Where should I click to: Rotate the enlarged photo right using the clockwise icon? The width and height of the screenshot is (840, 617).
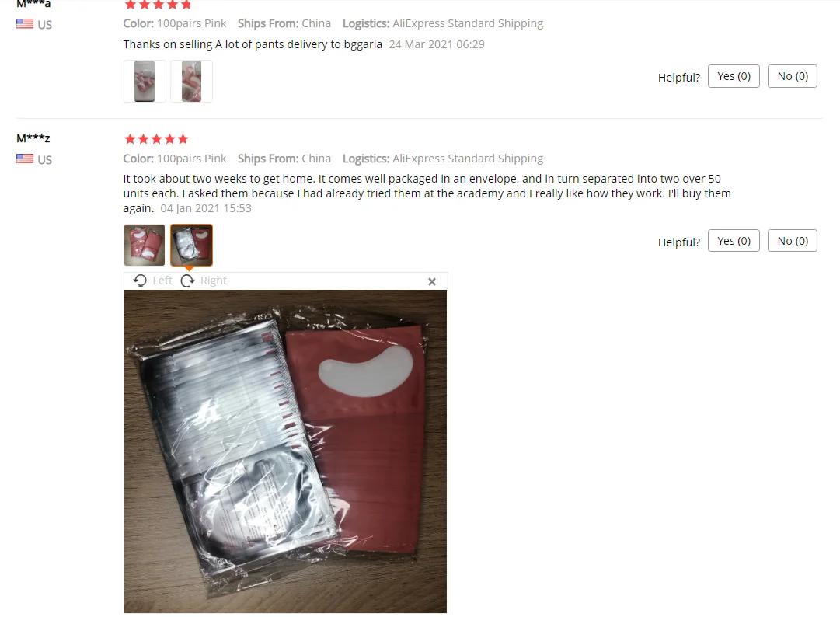pyautogui.click(x=187, y=281)
